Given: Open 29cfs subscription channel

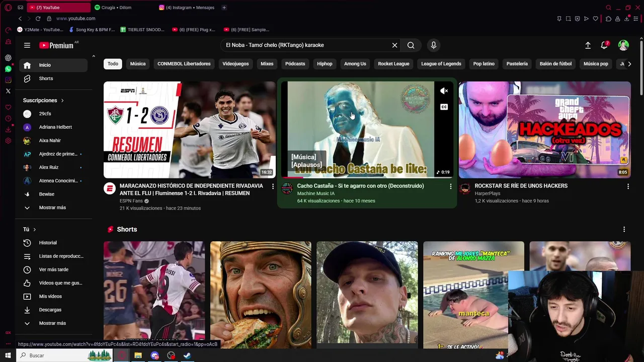Looking at the screenshot, I should click(x=53, y=114).
